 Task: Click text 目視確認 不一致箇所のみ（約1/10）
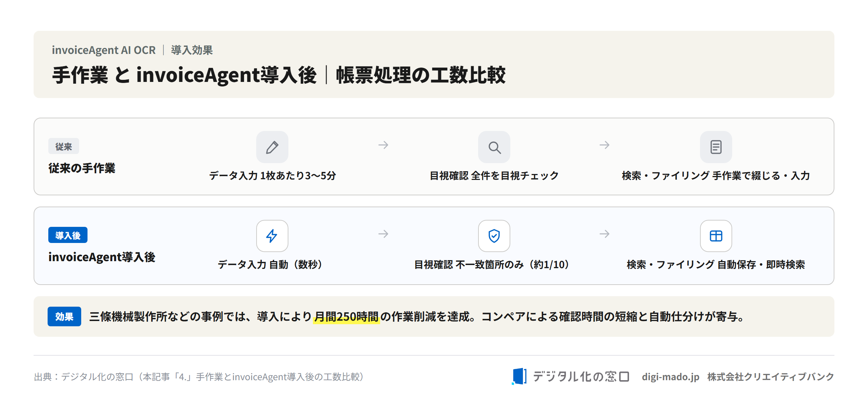[x=494, y=264]
